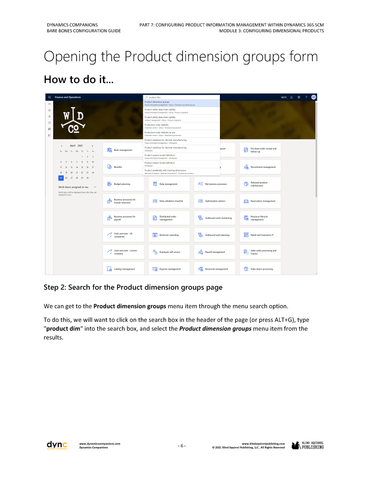Go to the previous month in the calendar
This screenshot has height=480, width=371.
(x=61, y=146)
